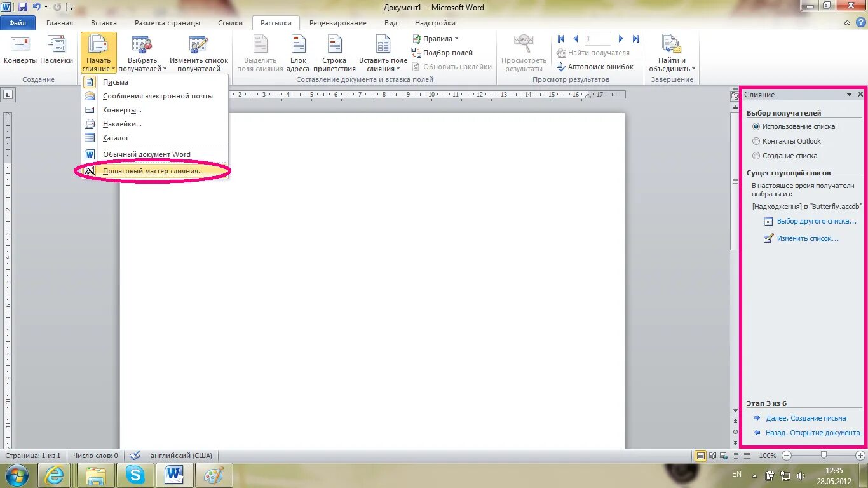Click the Undo icon in quick access toolbar
This screenshot has width=868, height=488.
click(37, 8)
